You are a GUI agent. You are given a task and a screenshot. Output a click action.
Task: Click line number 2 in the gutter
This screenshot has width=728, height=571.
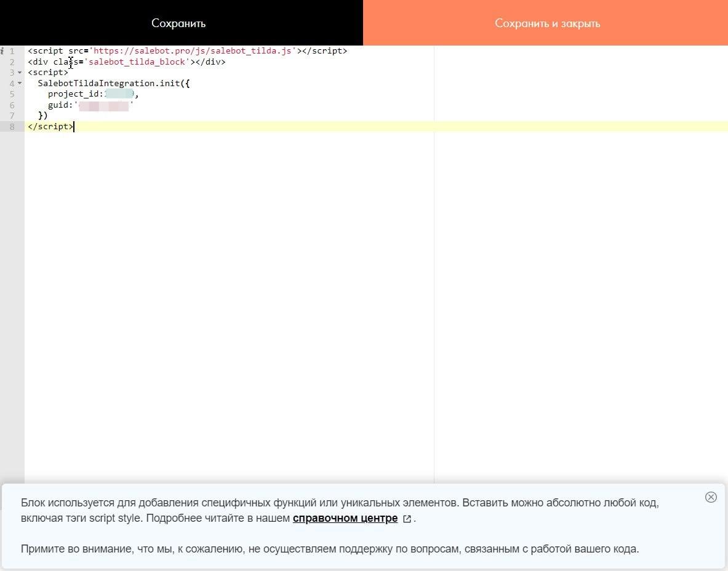click(x=12, y=62)
